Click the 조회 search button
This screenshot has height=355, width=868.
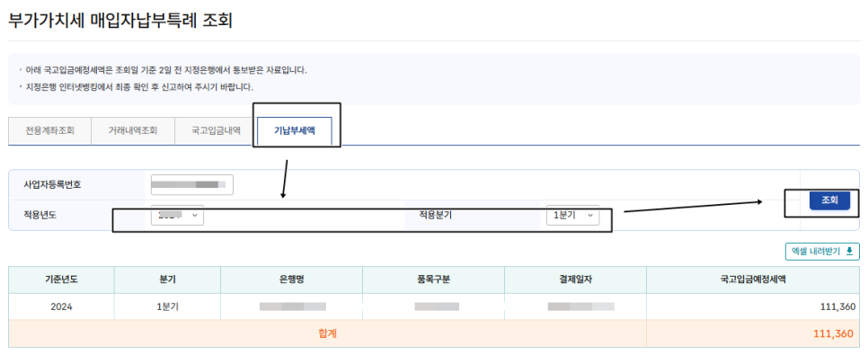[x=829, y=200]
